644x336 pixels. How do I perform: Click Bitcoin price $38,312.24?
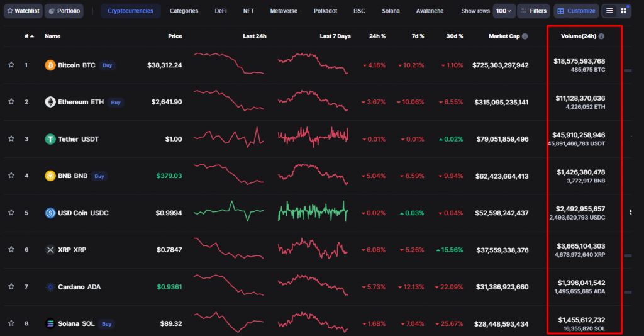pos(164,65)
